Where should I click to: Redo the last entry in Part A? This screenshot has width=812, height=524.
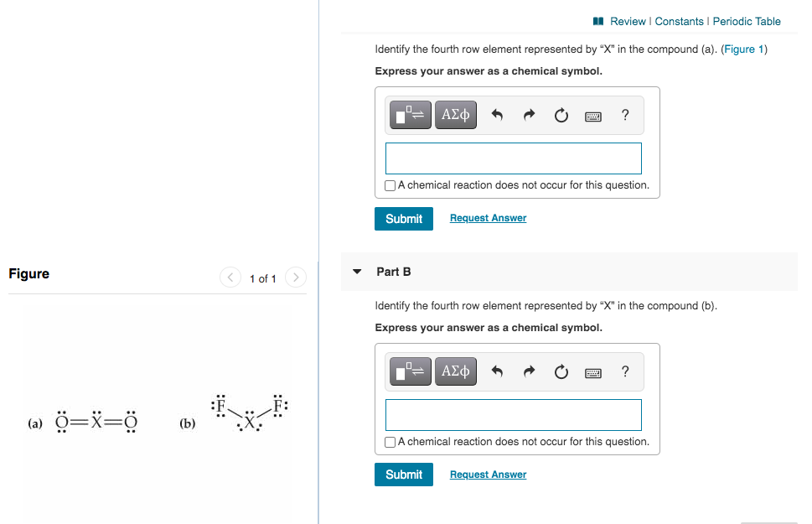527,115
